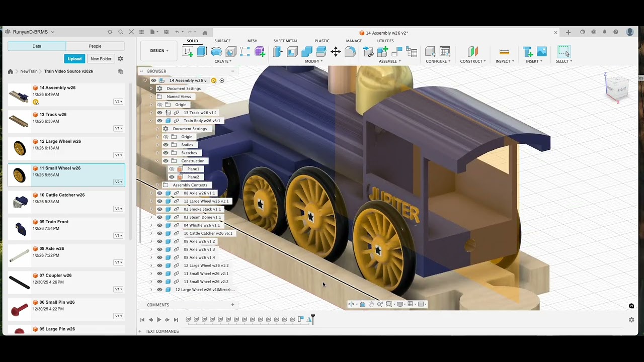Toggle visibility of Bodies folder

coord(166,145)
